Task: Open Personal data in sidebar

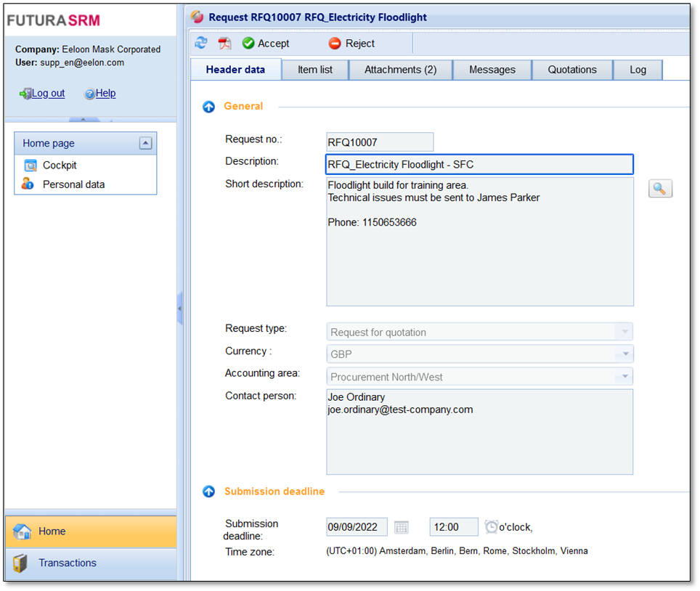Action: 73,184
